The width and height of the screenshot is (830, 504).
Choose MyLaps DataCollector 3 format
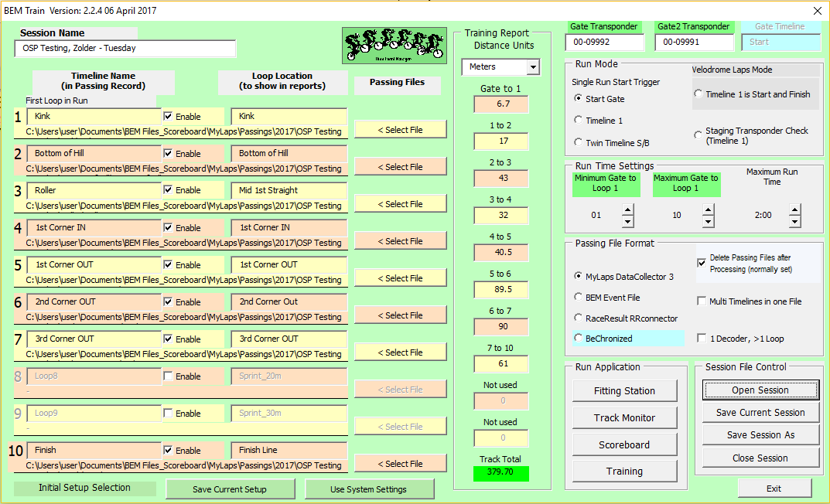578,276
